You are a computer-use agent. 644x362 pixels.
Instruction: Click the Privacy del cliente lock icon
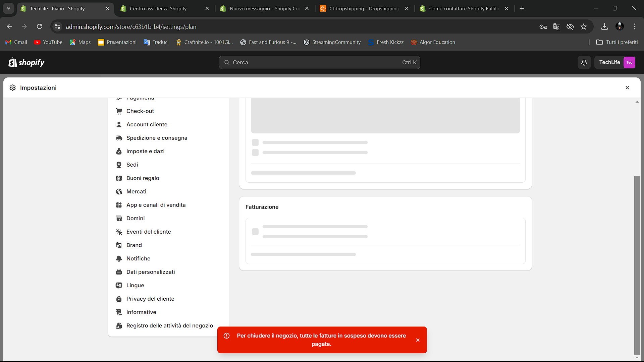tap(119, 299)
